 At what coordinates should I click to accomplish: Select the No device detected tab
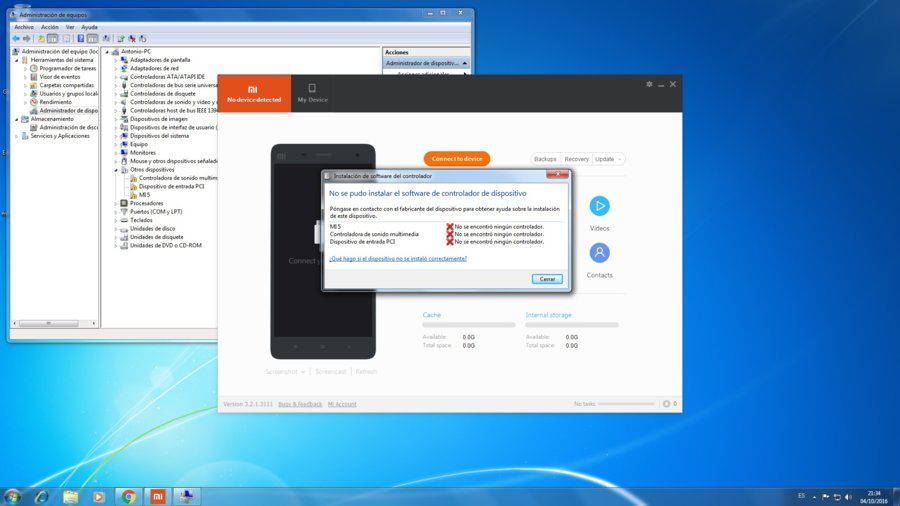pos(254,93)
